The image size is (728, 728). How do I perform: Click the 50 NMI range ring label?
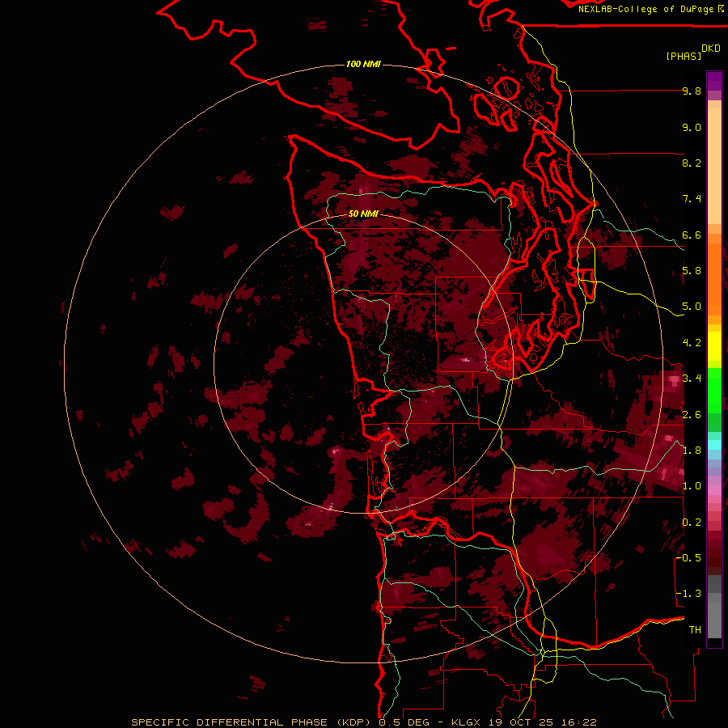pos(363,214)
